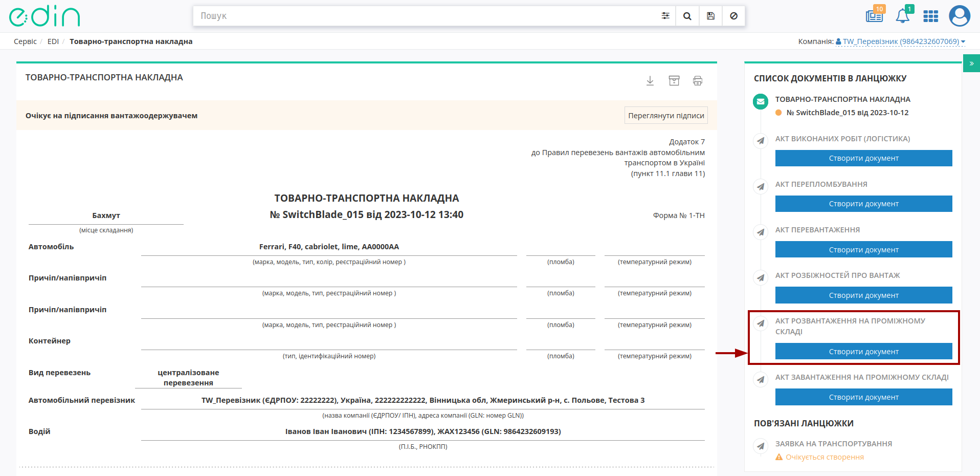This screenshot has width=980, height=476.
Task: Click paper plane icon beside АКТ ПЕРЕВАНТАЖЕННЯ
Action: [761, 232]
